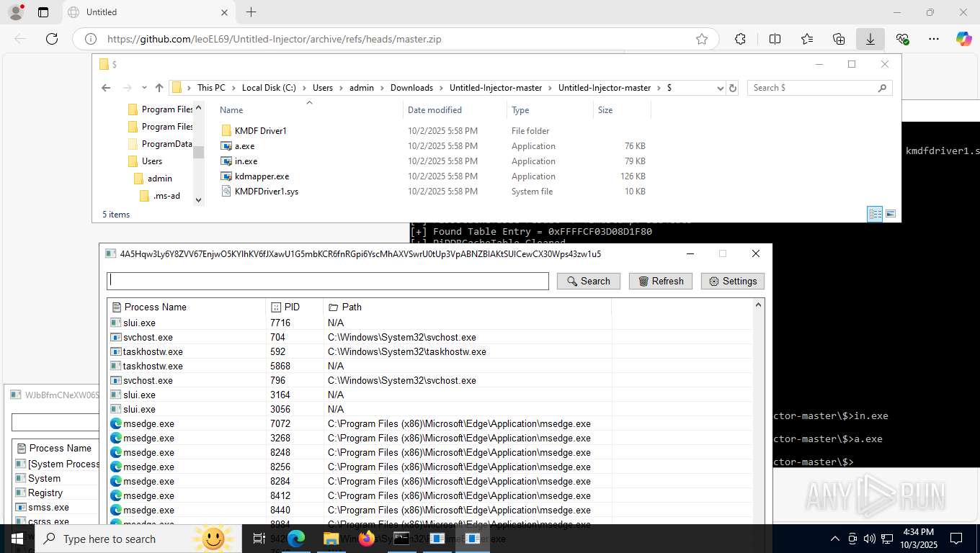The height and width of the screenshot is (553, 980).
Task: Open Collections icon in Edge toolbar
Action: [x=839, y=39]
